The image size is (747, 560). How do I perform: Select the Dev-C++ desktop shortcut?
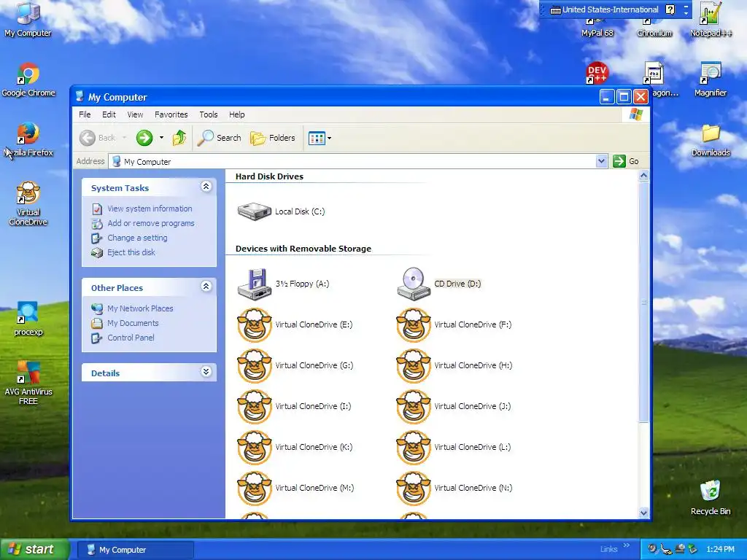(x=597, y=72)
